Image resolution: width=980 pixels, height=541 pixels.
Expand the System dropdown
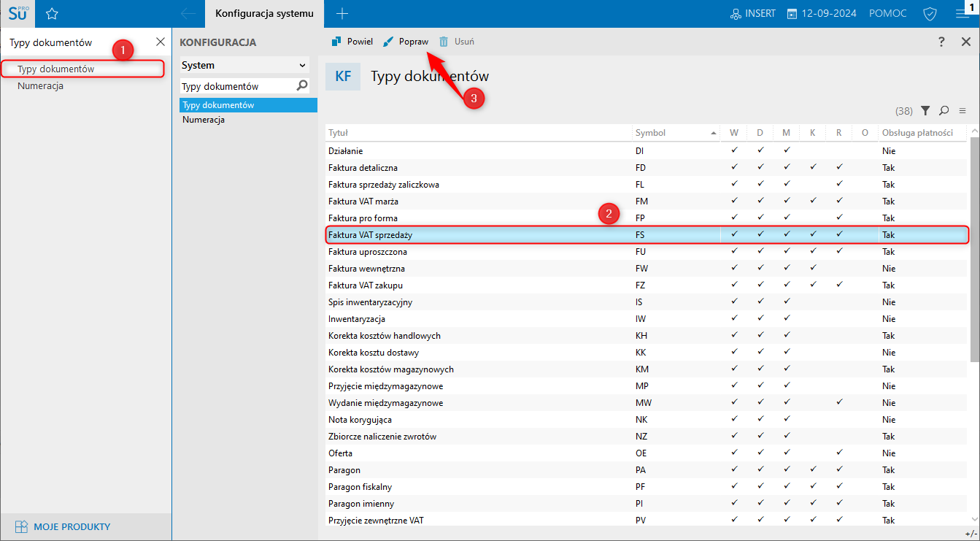coord(244,65)
